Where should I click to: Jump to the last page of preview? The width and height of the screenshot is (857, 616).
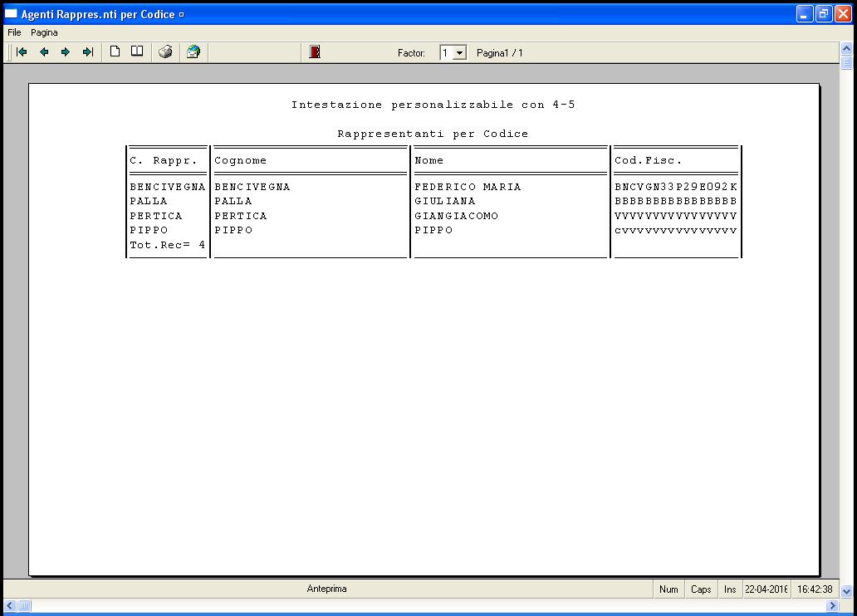click(x=87, y=52)
